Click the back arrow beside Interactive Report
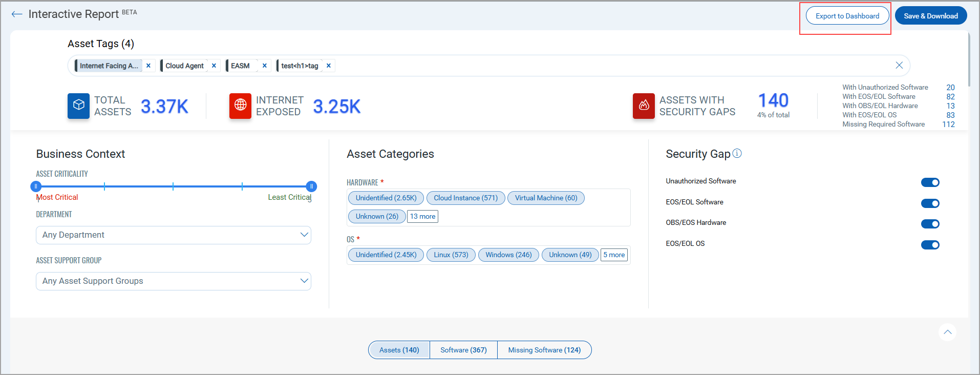The image size is (980, 375). pos(17,14)
